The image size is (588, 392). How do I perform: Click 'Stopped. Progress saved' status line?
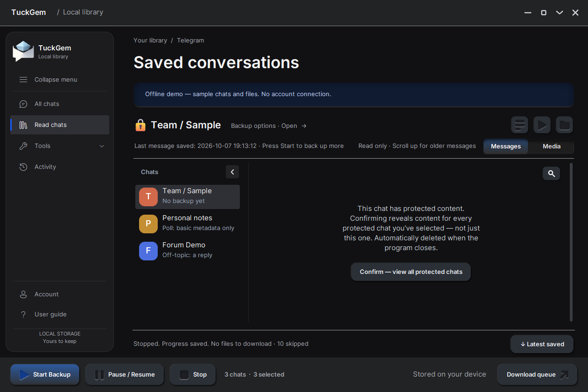coord(221,344)
